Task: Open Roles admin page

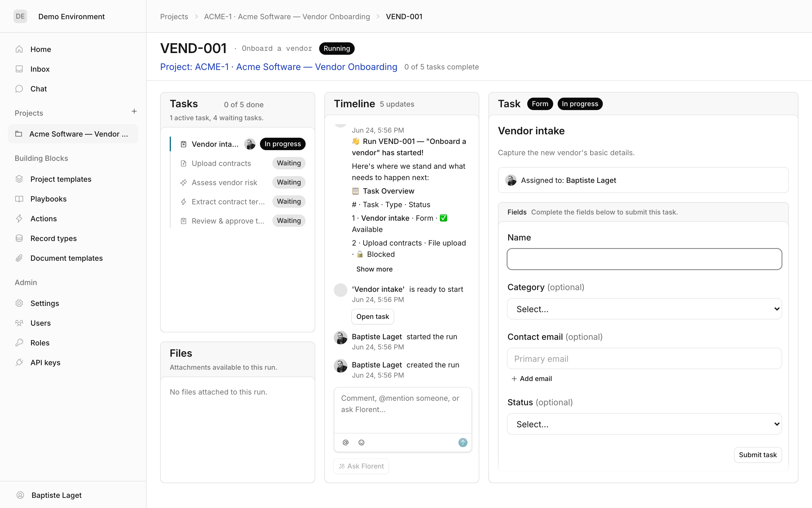Action: 73,343
